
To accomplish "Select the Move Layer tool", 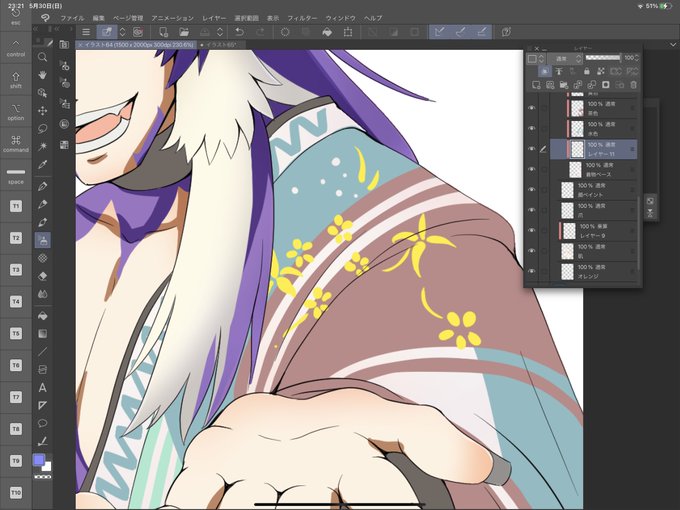I will tap(42, 111).
